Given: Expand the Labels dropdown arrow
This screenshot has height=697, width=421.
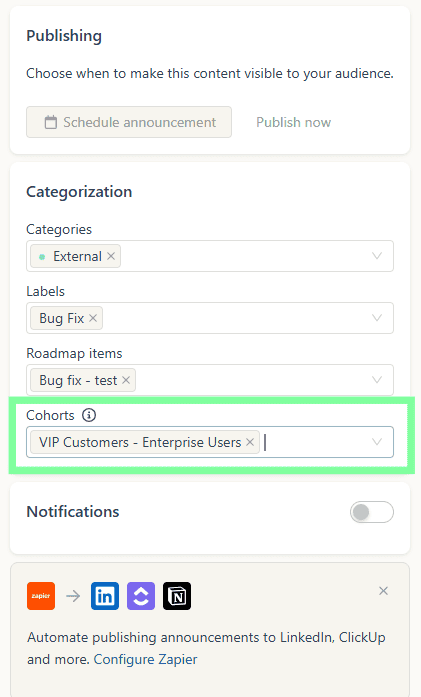Looking at the screenshot, I should (377, 318).
